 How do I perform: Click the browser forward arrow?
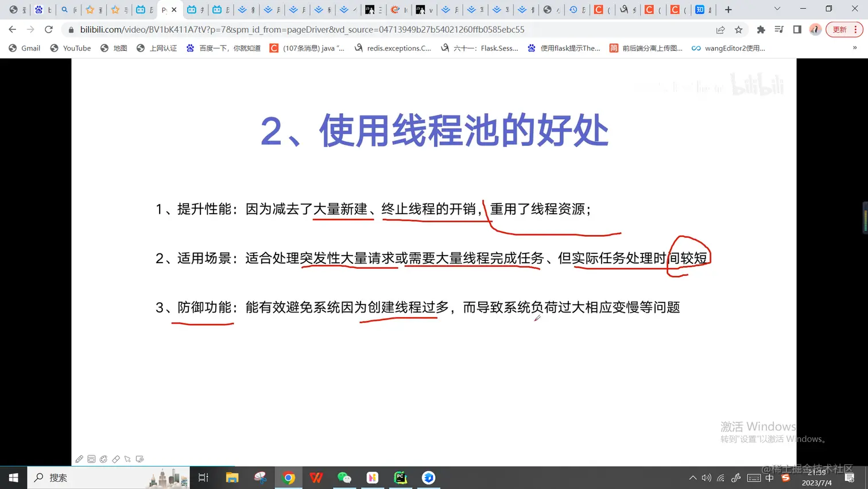tap(30, 29)
